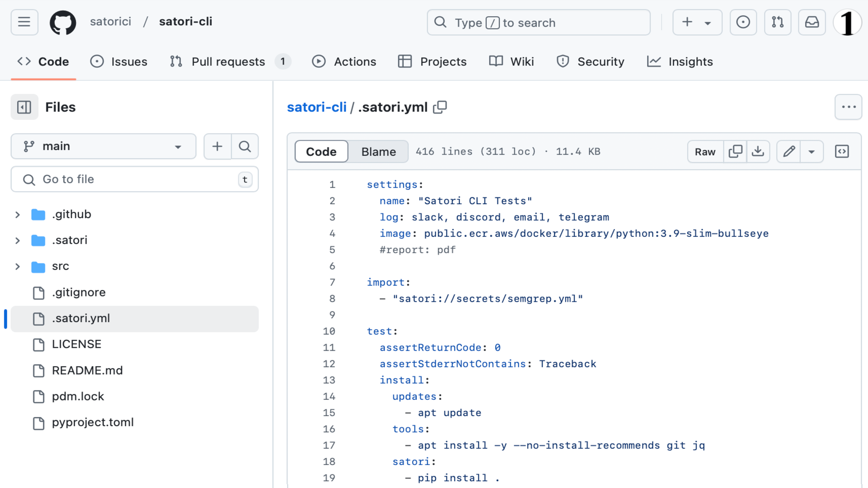The image size is (868, 488).
Task: Collapse the Files side panel
Action: (24, 107)
